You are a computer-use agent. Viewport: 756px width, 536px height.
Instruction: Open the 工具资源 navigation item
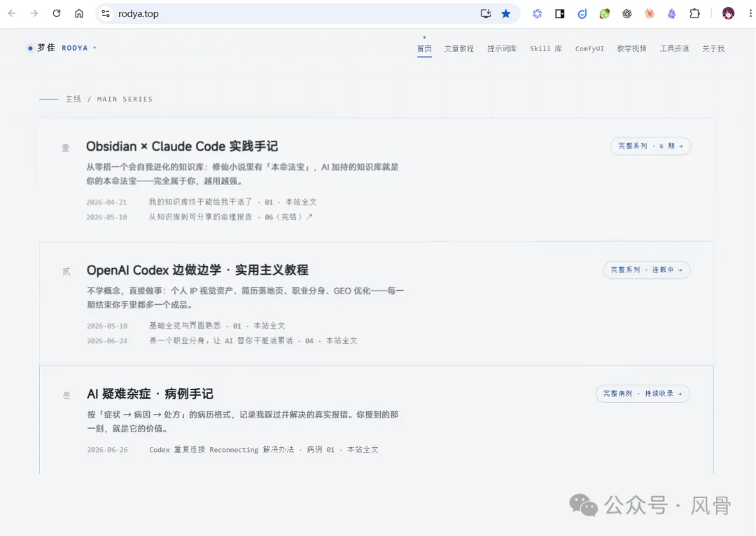pyautogui.click(x=674, y=48)
